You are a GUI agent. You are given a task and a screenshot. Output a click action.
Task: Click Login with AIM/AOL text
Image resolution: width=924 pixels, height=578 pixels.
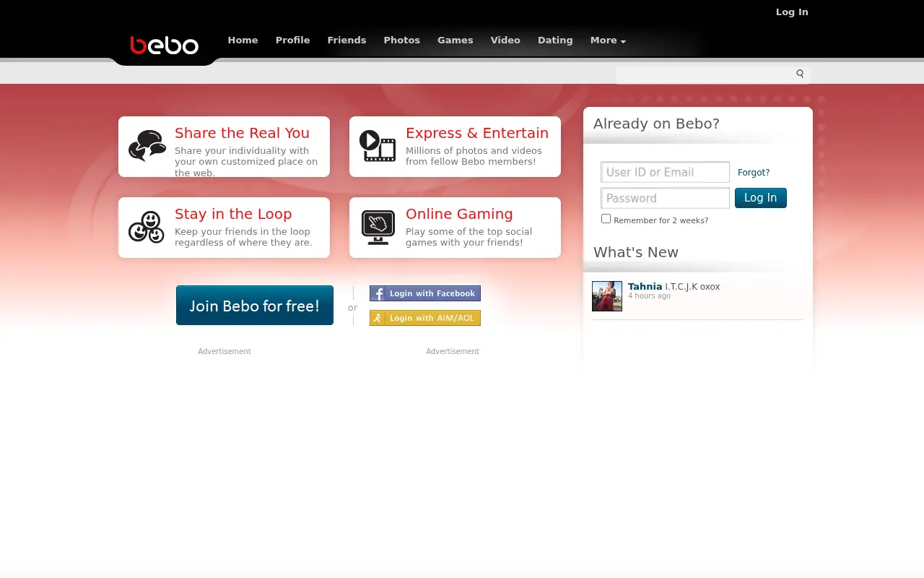coord(432,318)
